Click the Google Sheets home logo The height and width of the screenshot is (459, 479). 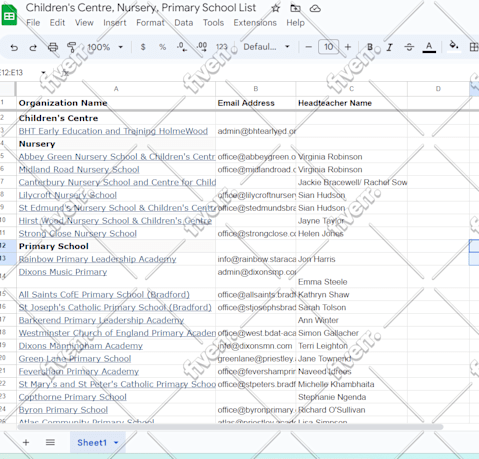pyautogui.click(x=9, y=15)
